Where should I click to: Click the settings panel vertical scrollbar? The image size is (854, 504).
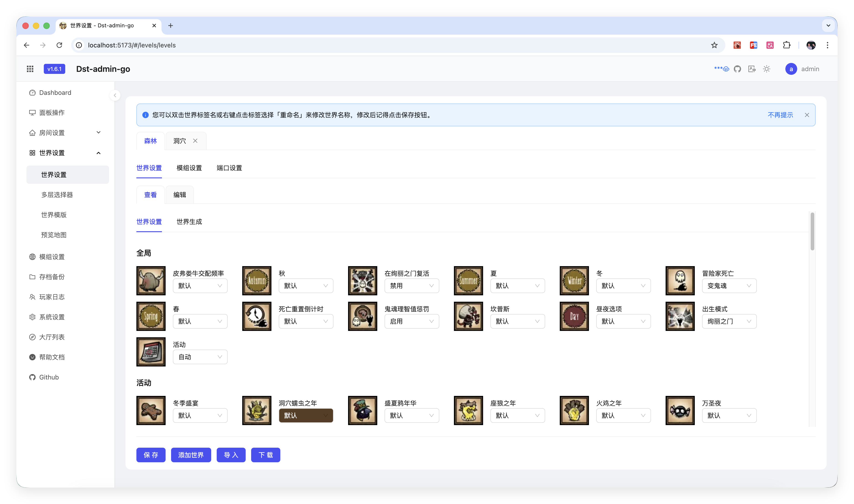pyautogui.click(x=812, y=232)
